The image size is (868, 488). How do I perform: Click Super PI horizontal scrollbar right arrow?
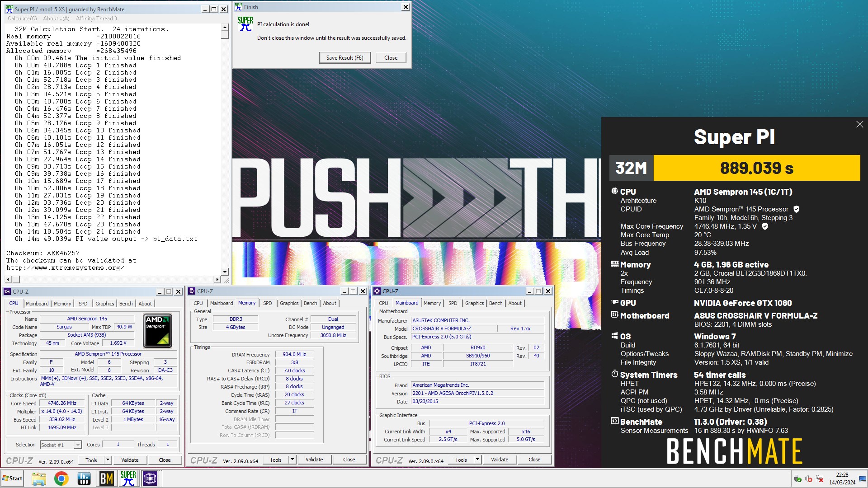point(217,280)
